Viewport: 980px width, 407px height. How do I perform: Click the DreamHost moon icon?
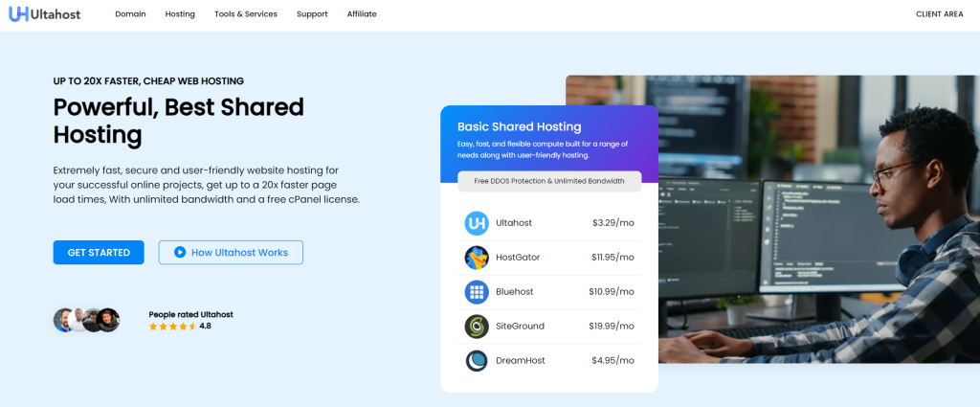477,361
